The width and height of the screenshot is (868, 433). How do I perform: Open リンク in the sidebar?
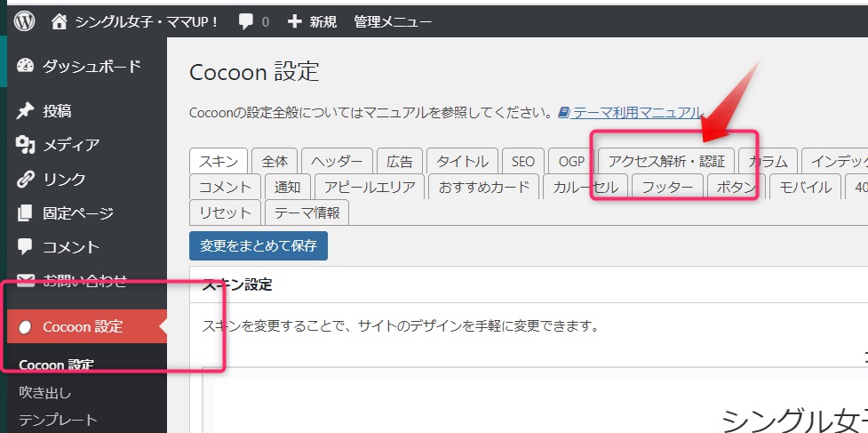64,179
